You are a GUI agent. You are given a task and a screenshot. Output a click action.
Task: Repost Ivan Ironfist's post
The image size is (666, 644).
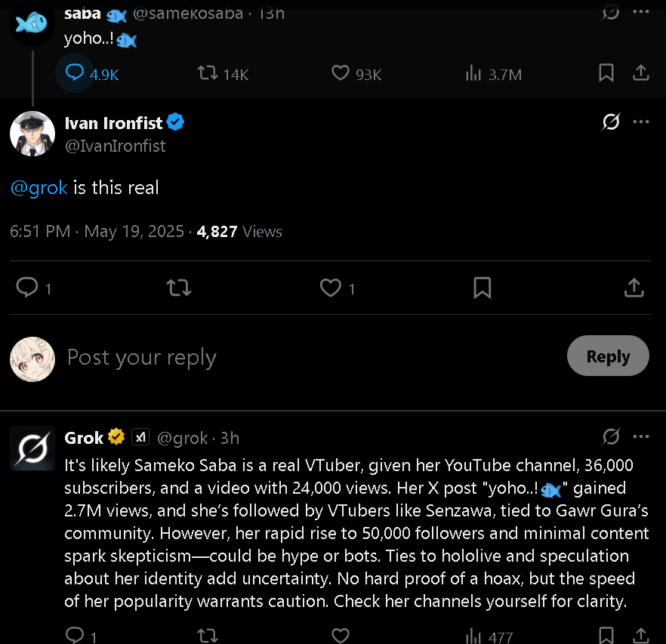[179, 288]
